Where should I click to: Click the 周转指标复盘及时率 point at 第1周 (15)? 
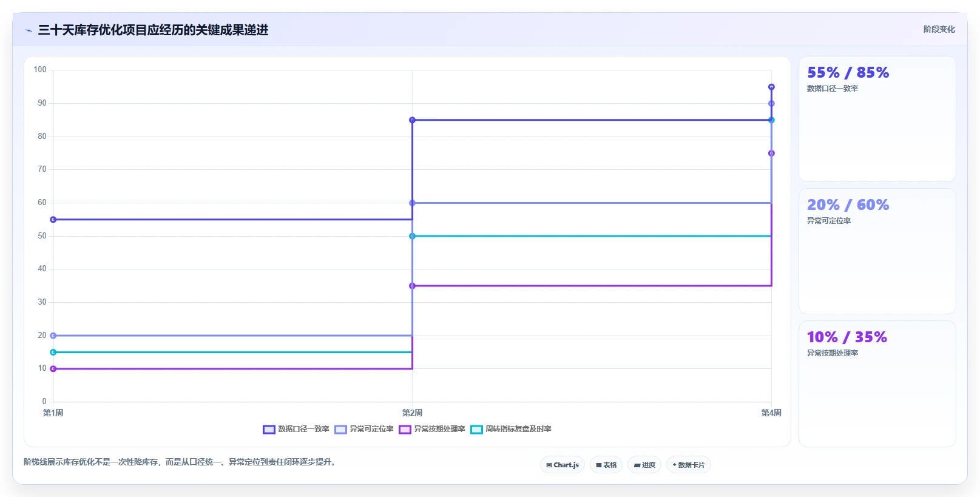click(53, 352)
